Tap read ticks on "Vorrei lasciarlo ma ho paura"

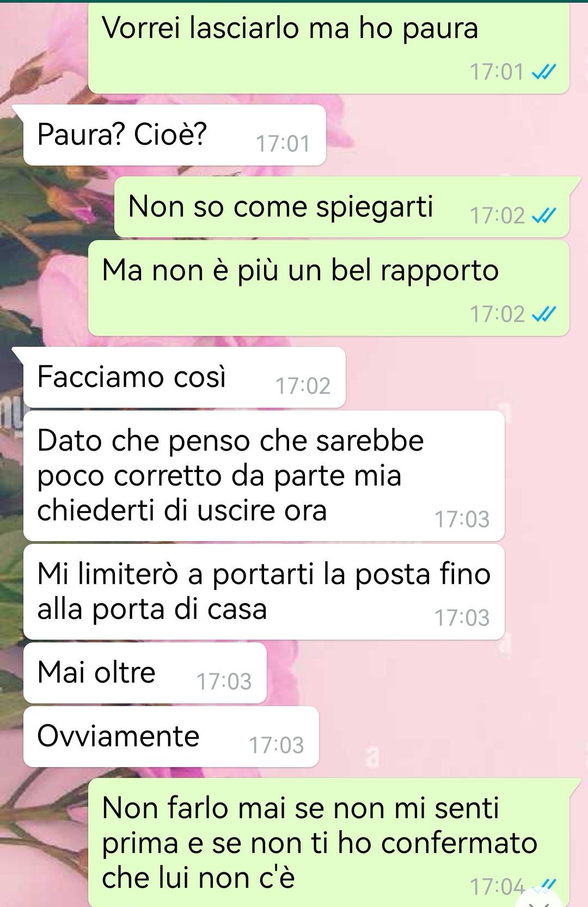pos(543,72)
